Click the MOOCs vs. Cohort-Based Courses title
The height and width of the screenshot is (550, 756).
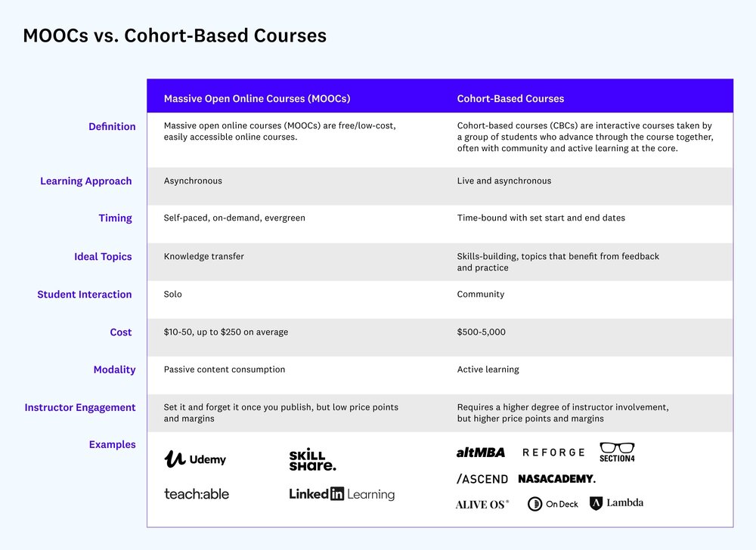(175, 36)
